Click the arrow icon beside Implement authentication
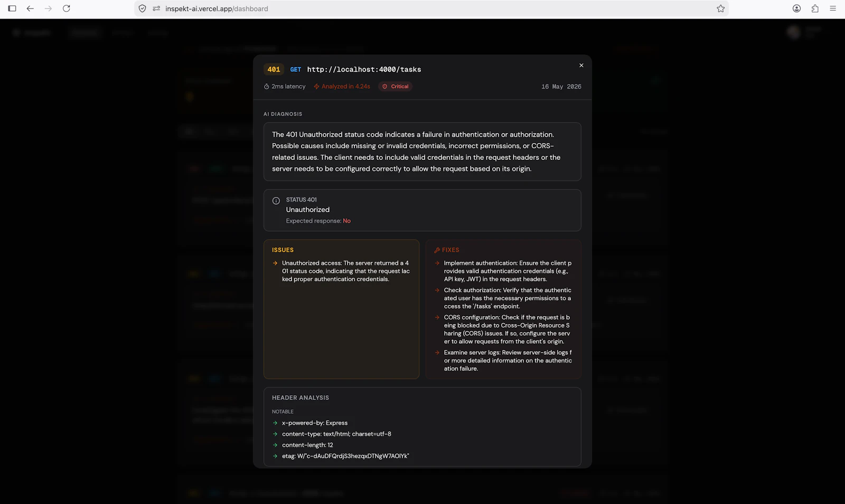The height and width of the screenshot is (504, 845). (x=437, y=263)
